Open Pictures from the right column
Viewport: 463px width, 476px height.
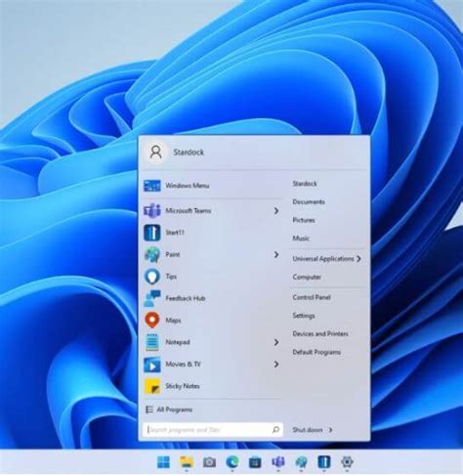(304, 220)
